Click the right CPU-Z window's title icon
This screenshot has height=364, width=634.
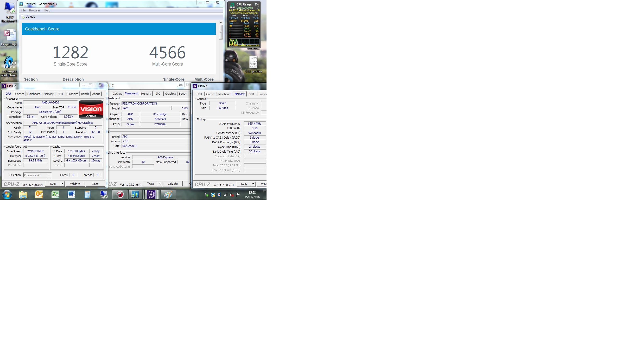click(x=195, y=86)
